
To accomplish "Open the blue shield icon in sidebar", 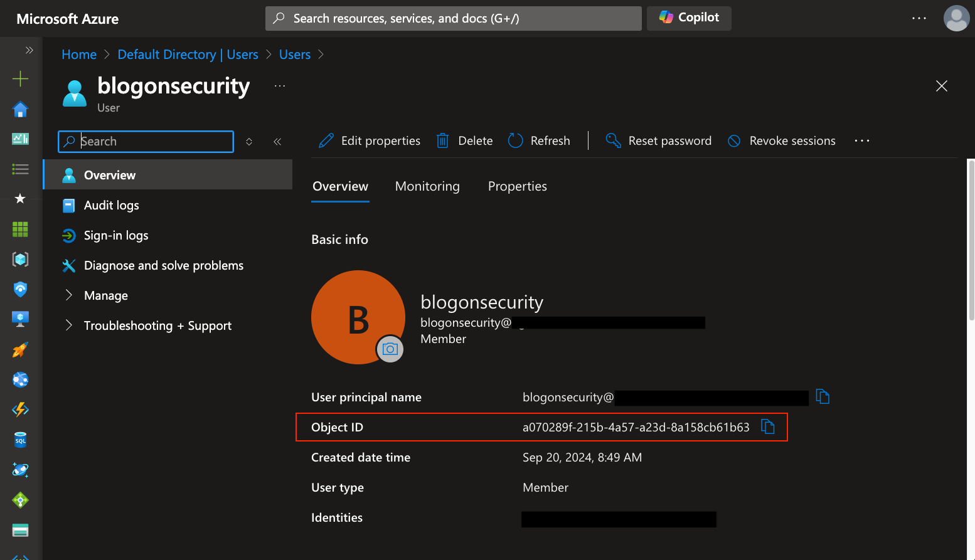I will point(21,289).
